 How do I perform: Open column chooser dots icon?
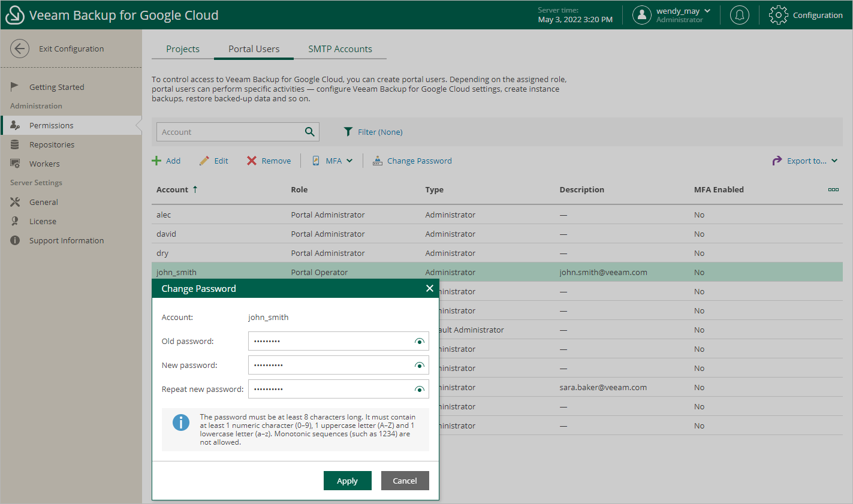[x=833, y=189]
